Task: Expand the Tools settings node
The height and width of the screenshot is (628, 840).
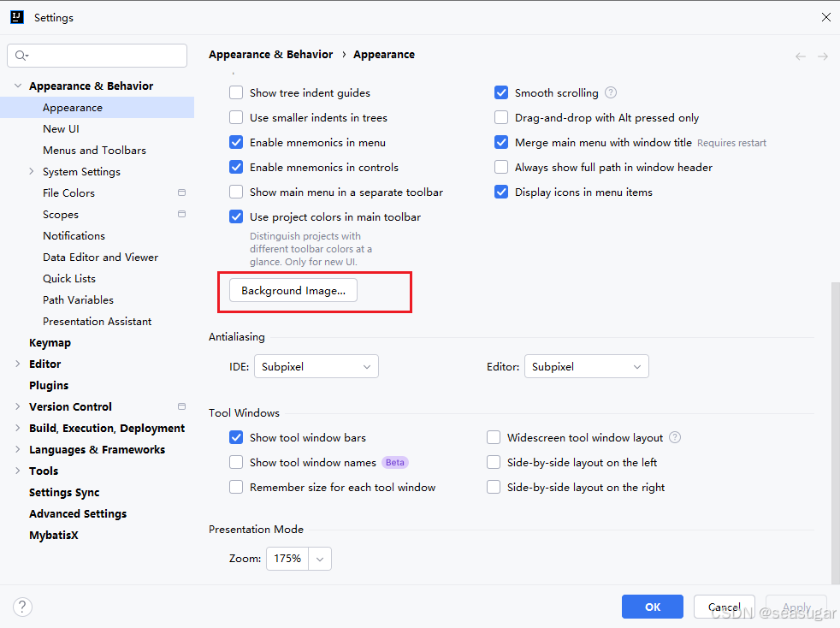Action: (18, 471)
